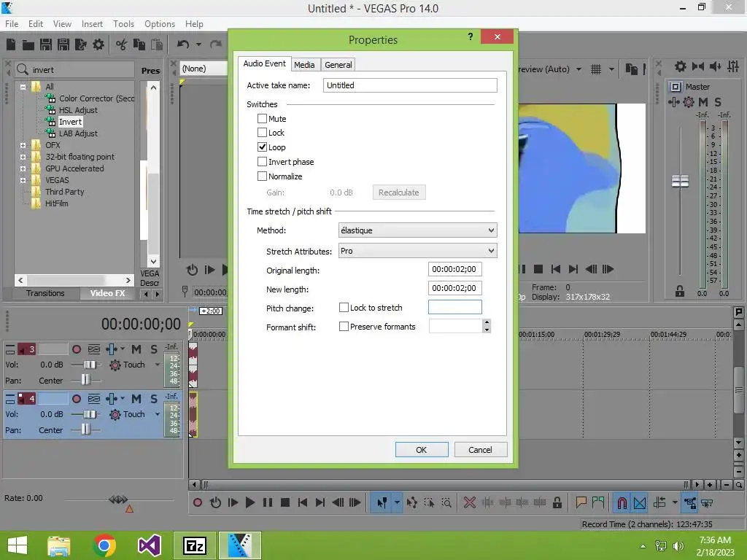
Task: Check the Lock to stretch box
Action: tap(344, 308)
